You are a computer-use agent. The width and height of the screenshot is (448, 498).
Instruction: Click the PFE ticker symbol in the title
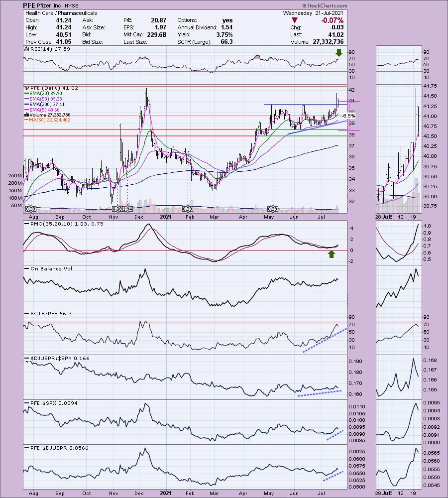pyautogui.click(x=29, y=5)
